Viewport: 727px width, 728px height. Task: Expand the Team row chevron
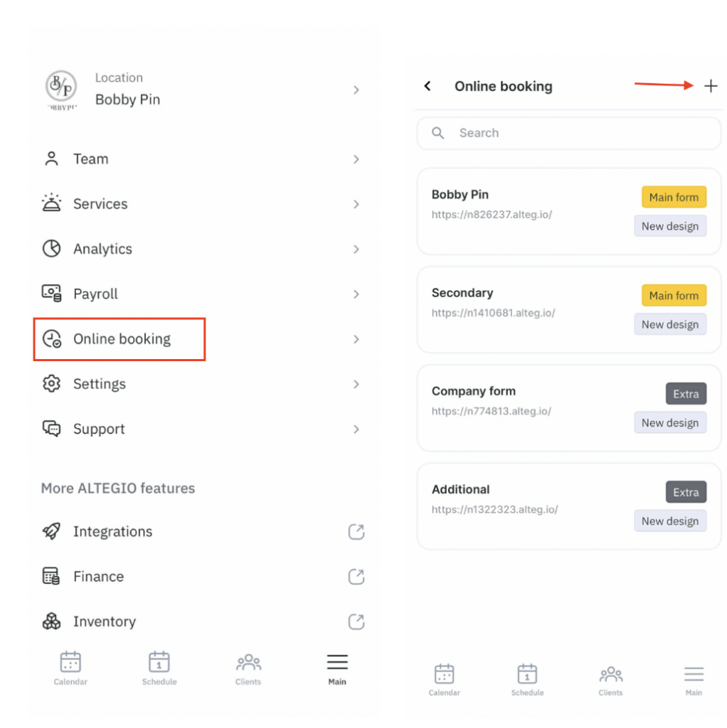pyautogui.click(x=356, y=159)
